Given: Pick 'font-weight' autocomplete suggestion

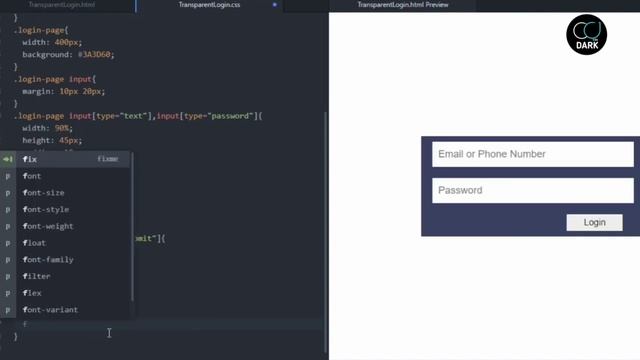Looking at the screenshot, I should (x=65, y=226).
